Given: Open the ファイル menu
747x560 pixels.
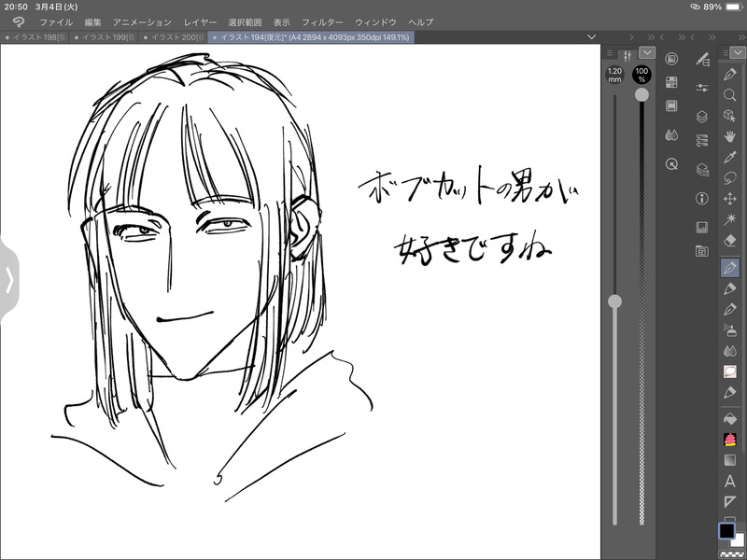Looking at the screenshot, I should (x=56, y=22).
